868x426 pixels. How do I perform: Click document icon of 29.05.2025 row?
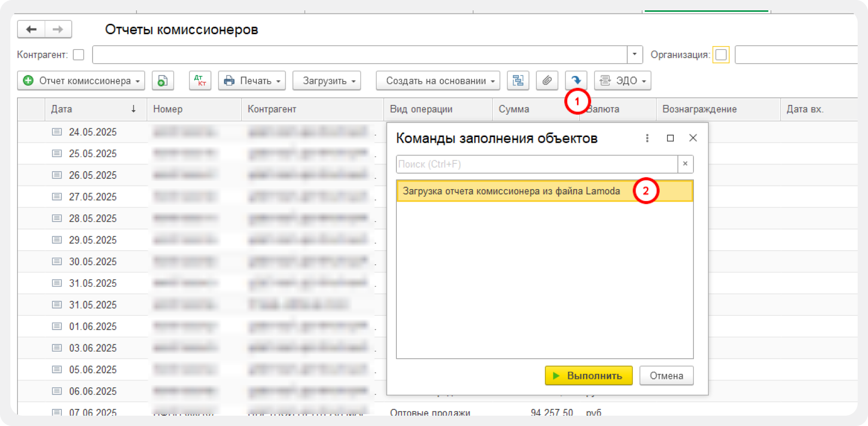pos(57,240)
